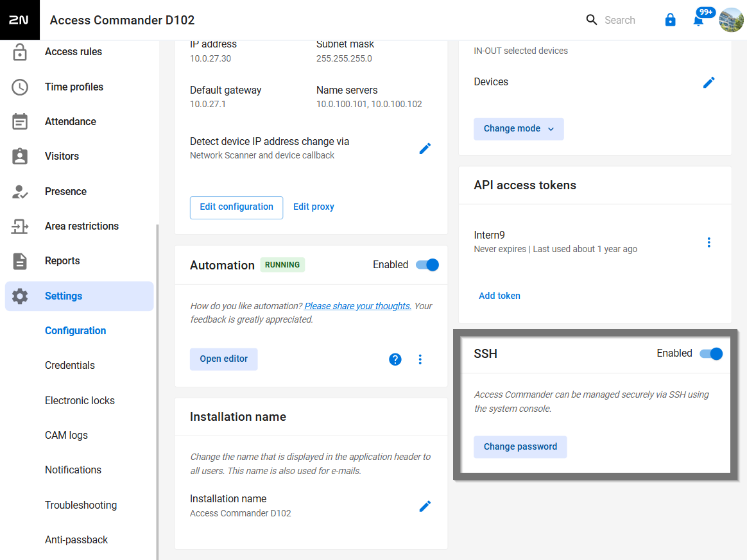Click Name servers value 10.0.100.101

341,105
